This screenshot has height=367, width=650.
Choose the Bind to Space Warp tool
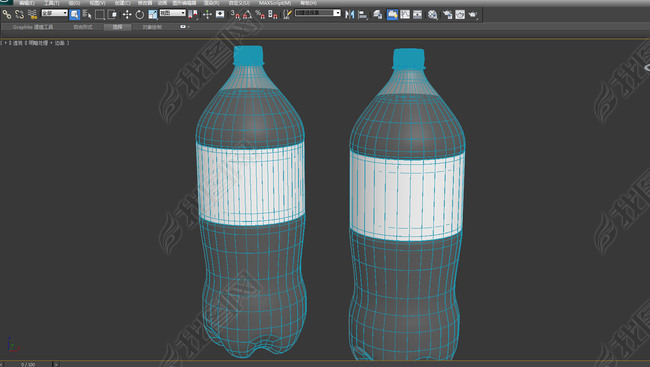[x=32, y=15]
